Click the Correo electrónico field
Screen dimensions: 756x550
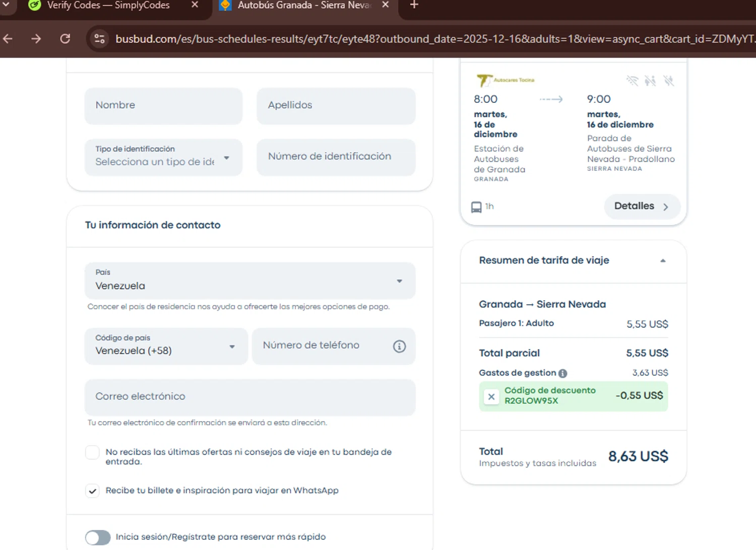tap(250, 397)
